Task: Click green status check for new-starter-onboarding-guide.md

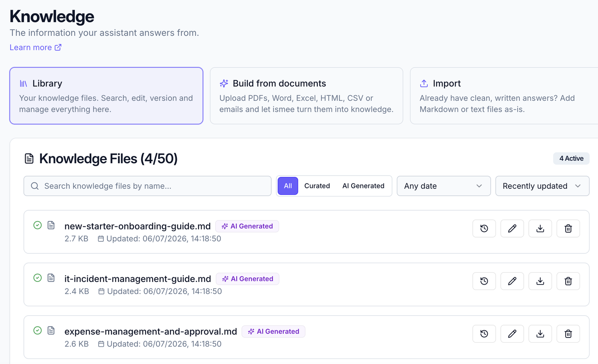Action: coord(38,225)
